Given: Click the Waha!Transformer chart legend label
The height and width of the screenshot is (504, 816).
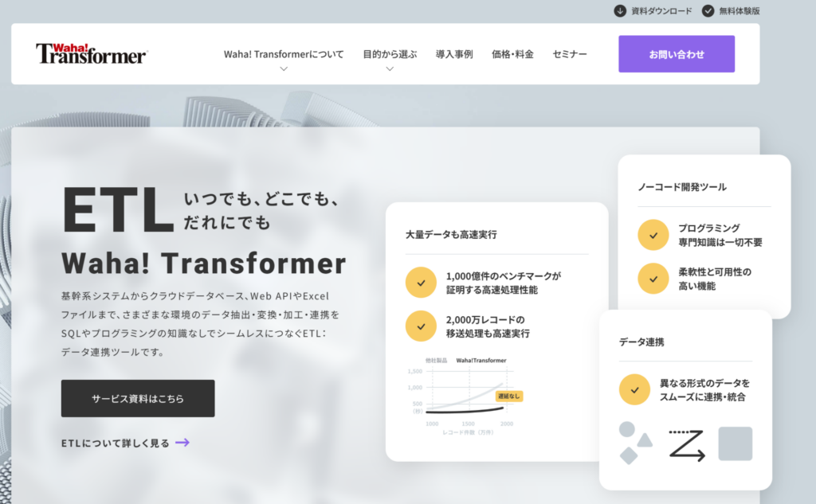Looking at the screenshot, I should point(481,361).
